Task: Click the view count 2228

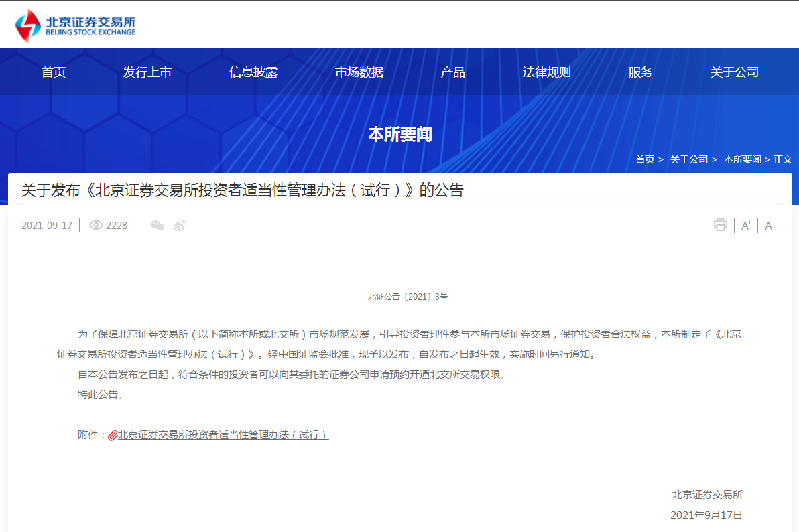Action: (x=117, y=226)
